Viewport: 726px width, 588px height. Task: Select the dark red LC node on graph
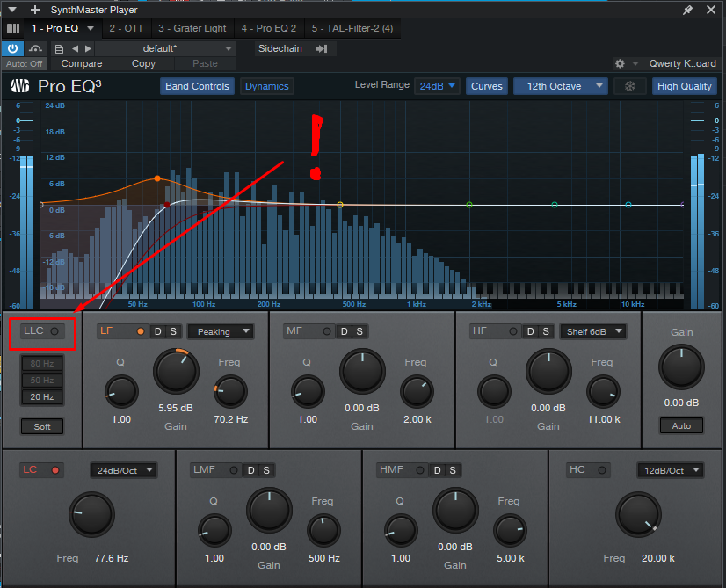[x=167, y=205]
